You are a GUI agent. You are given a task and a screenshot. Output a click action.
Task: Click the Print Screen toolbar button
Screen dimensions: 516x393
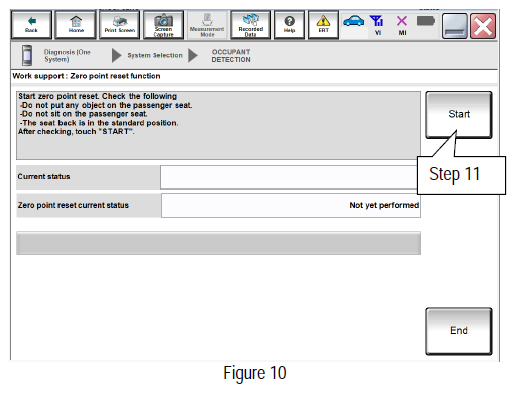(119, 25)
